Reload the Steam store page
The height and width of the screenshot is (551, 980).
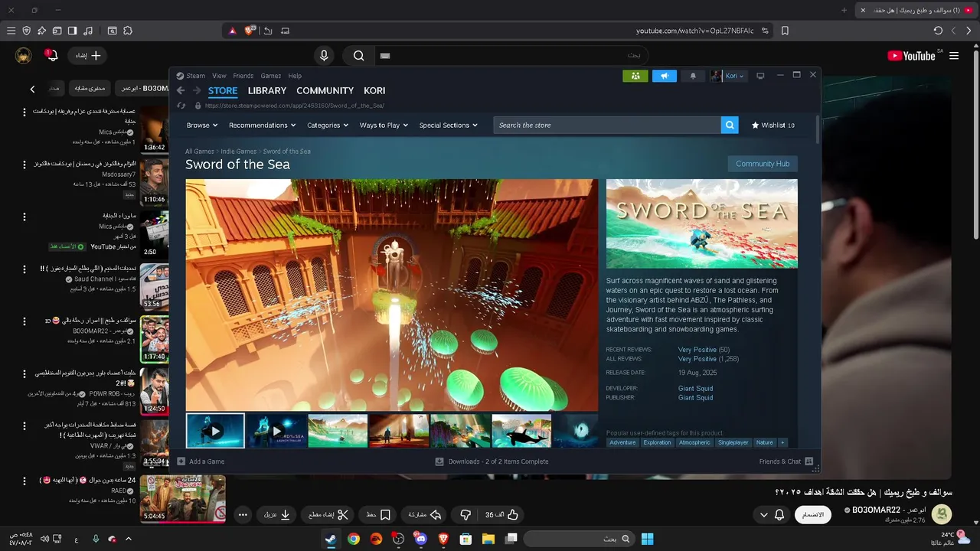[x=181, y=106]
